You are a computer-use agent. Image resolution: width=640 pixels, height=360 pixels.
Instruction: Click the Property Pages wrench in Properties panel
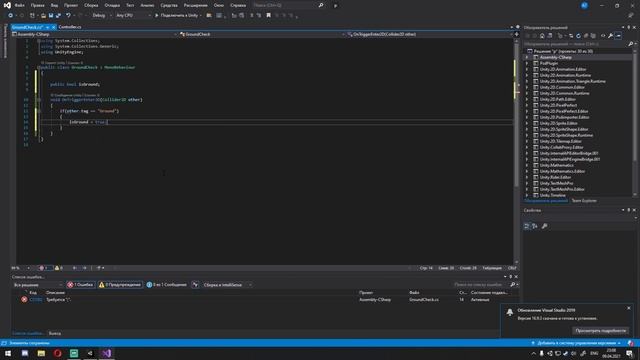tap(544, 226)
